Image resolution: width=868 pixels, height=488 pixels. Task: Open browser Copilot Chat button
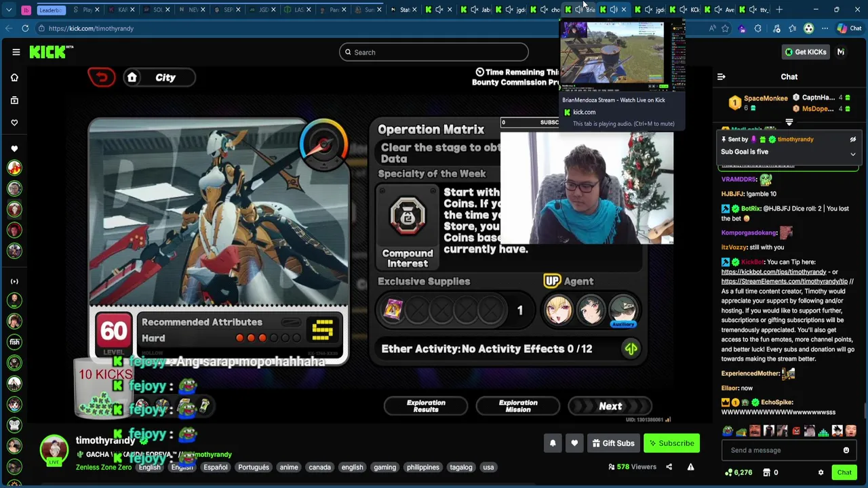coord(849,28)
